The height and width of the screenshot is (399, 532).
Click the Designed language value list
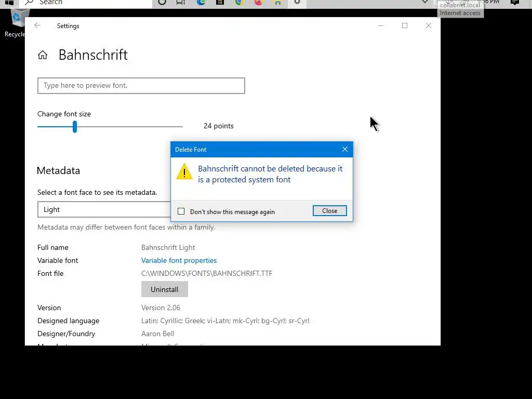point(225,321)
